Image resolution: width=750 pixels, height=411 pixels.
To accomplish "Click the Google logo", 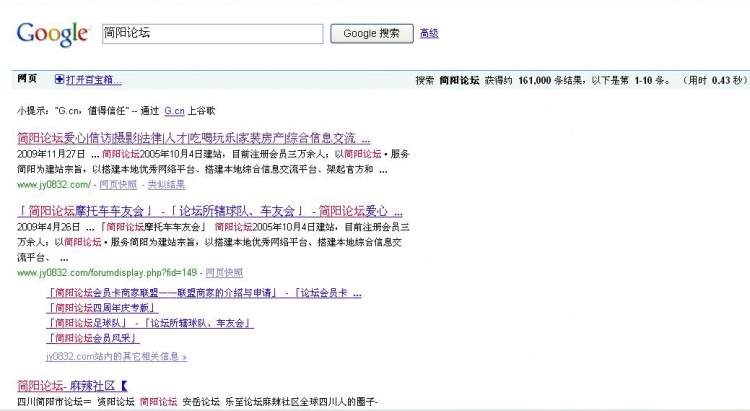I will tap(53, 33).
